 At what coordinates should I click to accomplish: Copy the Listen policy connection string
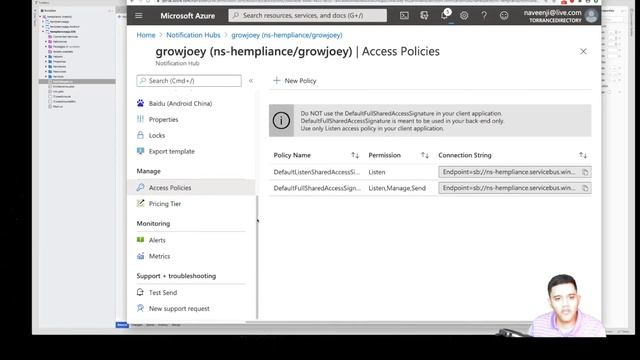click(x=585, y=172)
